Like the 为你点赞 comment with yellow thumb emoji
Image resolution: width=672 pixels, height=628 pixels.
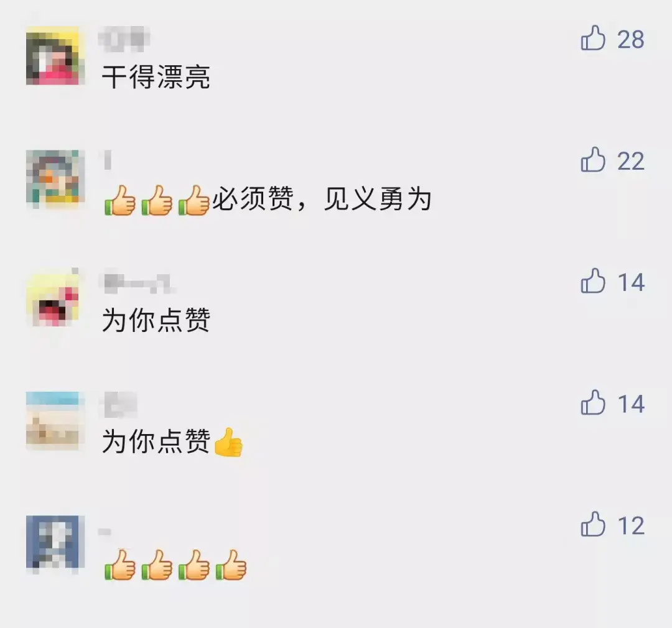pos(593,403)
